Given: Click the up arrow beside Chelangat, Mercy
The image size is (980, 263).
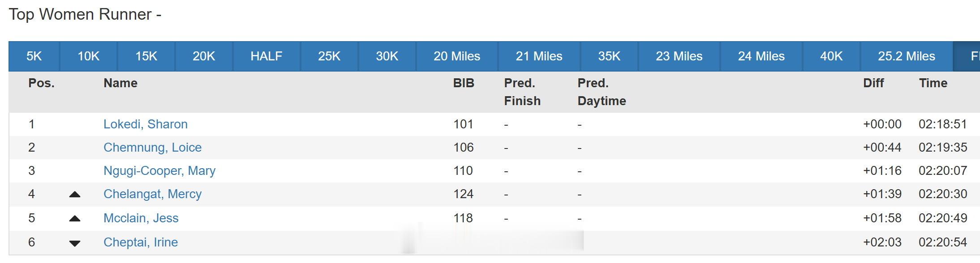Looking at the screenshot, I should [75, 195].
